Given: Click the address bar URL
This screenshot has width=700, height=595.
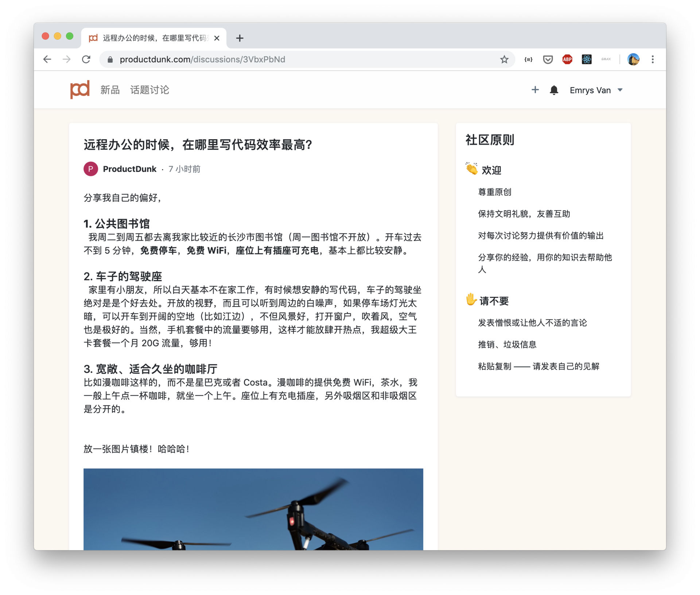Looking at the screenshot, I should [202, 59].
